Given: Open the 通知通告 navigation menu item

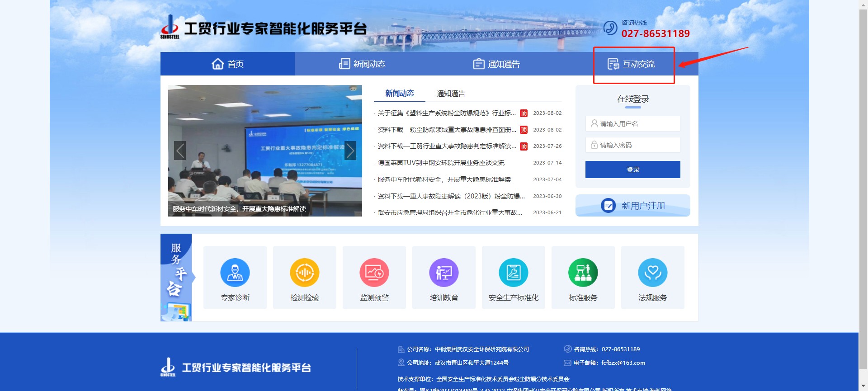Looking at the screenshot, I should (x=496, y=64).
